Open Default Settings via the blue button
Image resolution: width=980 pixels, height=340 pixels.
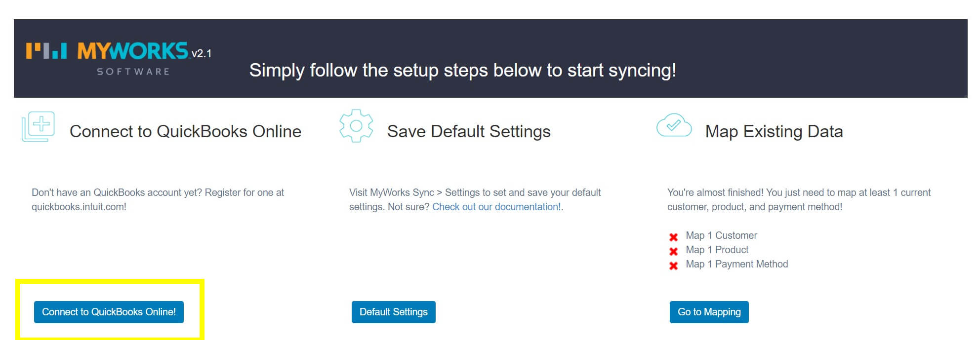point(393,312)
